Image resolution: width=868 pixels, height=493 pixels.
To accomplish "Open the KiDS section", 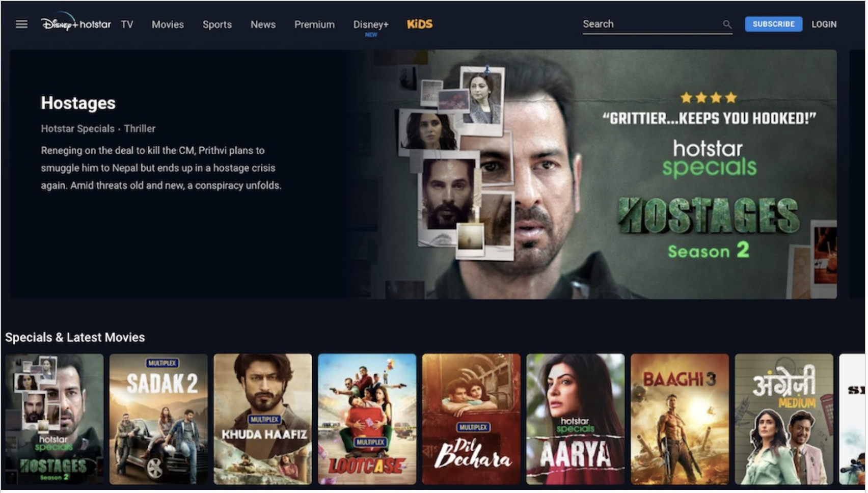I will [420, 24].
